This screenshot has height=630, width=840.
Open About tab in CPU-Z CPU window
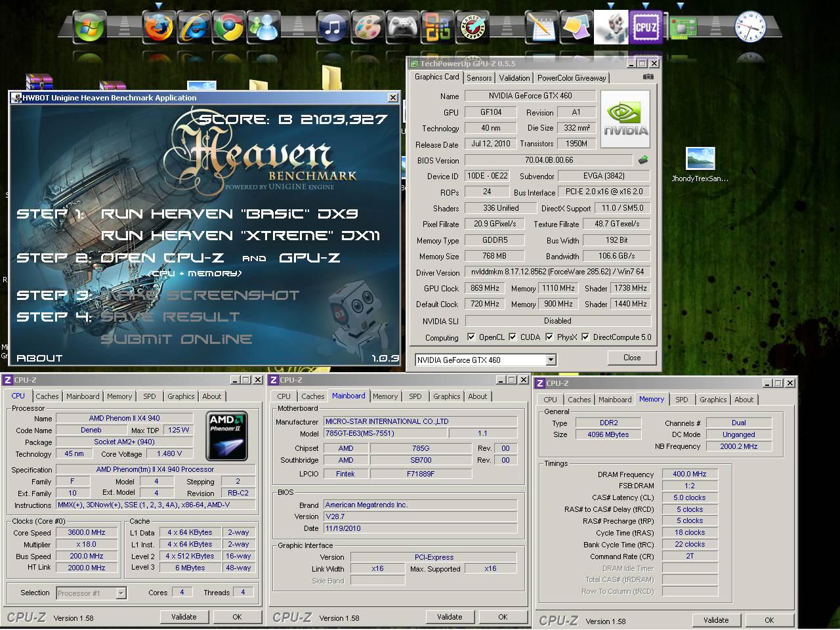[x=212, y=396]
